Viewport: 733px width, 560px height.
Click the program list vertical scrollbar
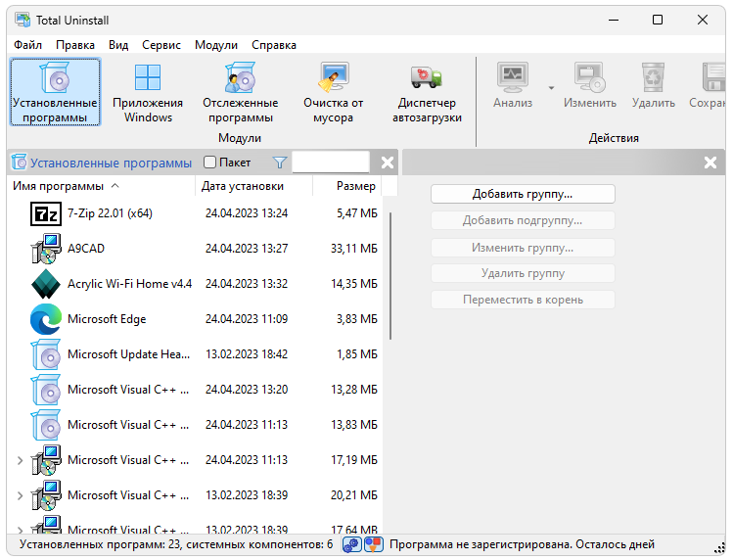point(390,276)
